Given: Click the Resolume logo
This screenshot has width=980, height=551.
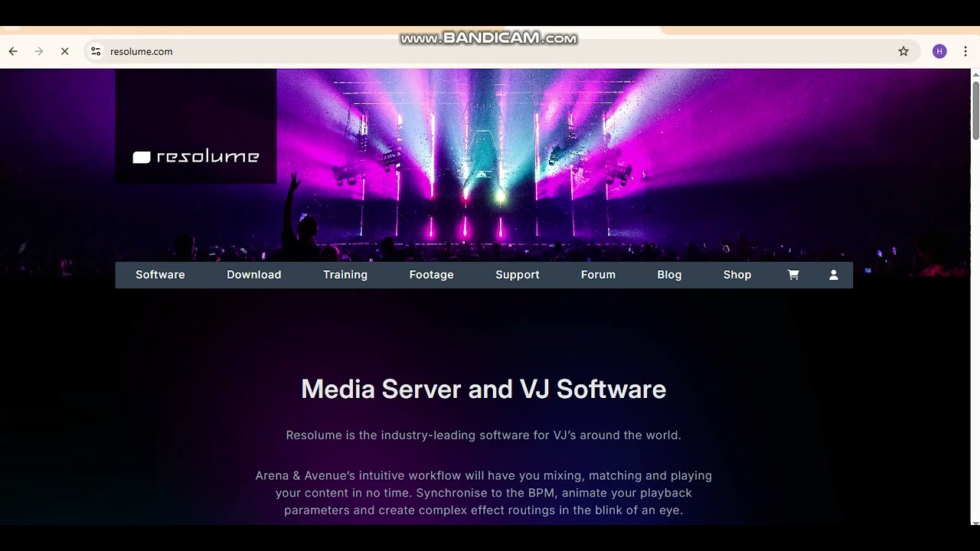Looking at the screenshot, I should click(196, 157).
